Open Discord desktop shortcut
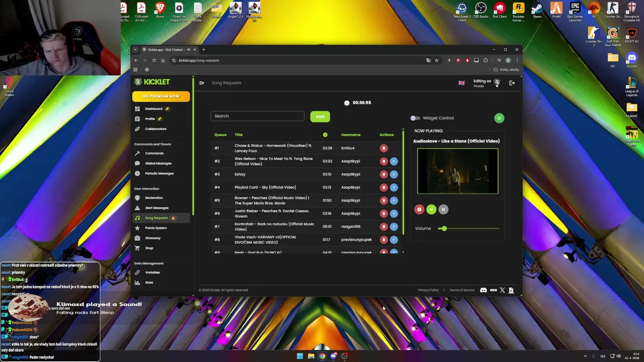Screen dimensions: 644x362 (x=631, y=60)
